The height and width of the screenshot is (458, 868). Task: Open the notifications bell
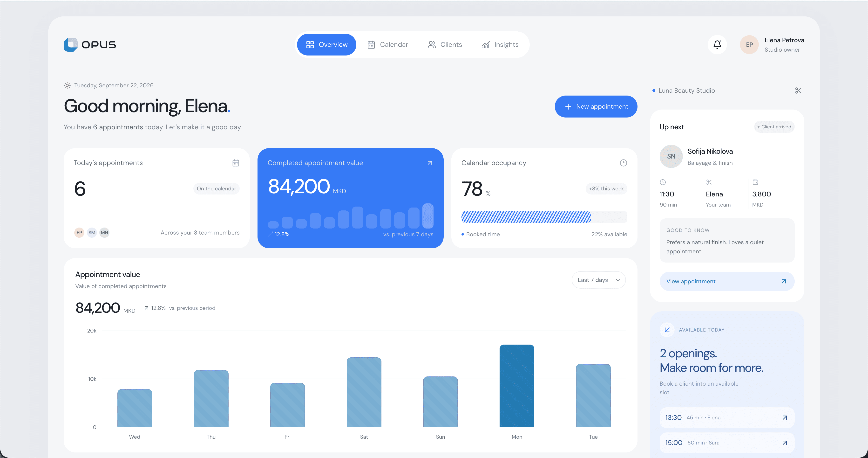pos(717,44)
